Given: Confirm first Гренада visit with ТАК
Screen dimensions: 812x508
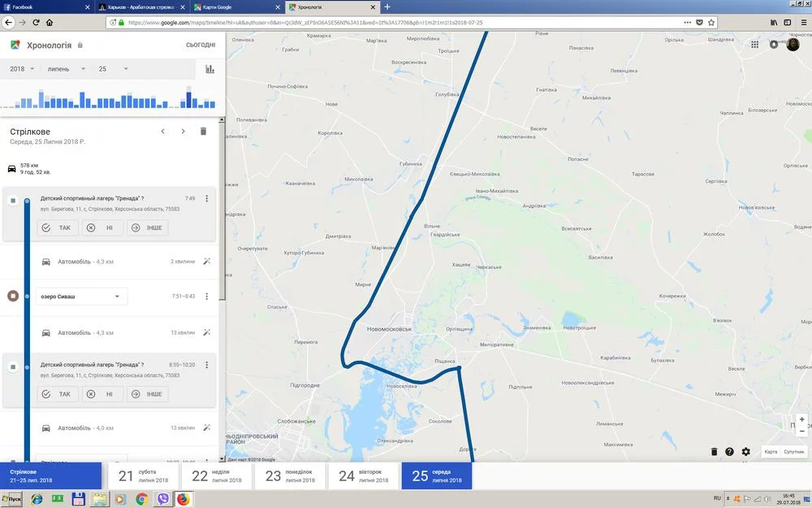Looking at the screenshot, I should coord(58,228).
